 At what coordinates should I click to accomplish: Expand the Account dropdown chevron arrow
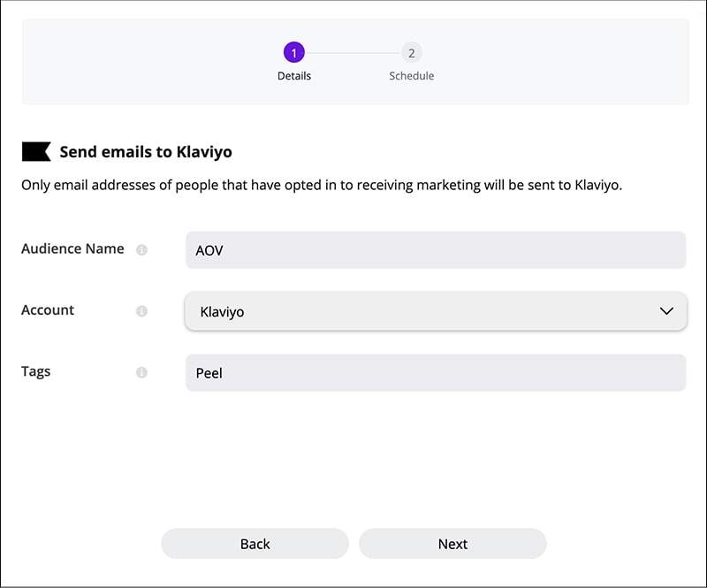click(x=666, y=311)
